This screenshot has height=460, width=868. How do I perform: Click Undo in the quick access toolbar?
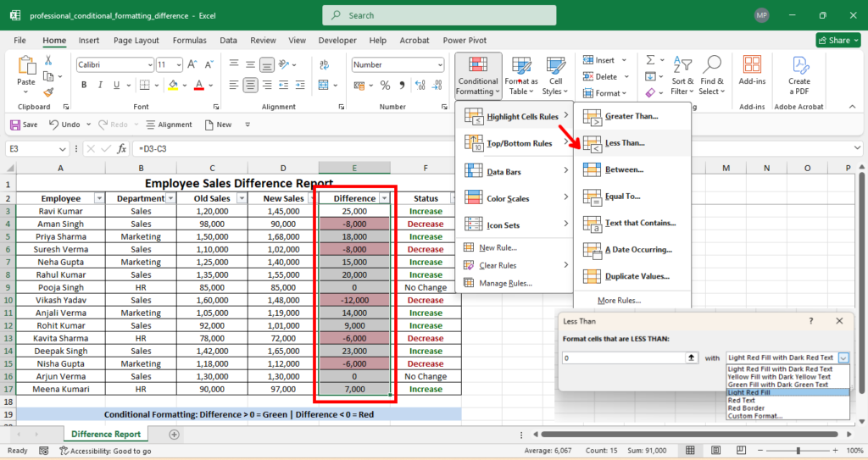64,125
